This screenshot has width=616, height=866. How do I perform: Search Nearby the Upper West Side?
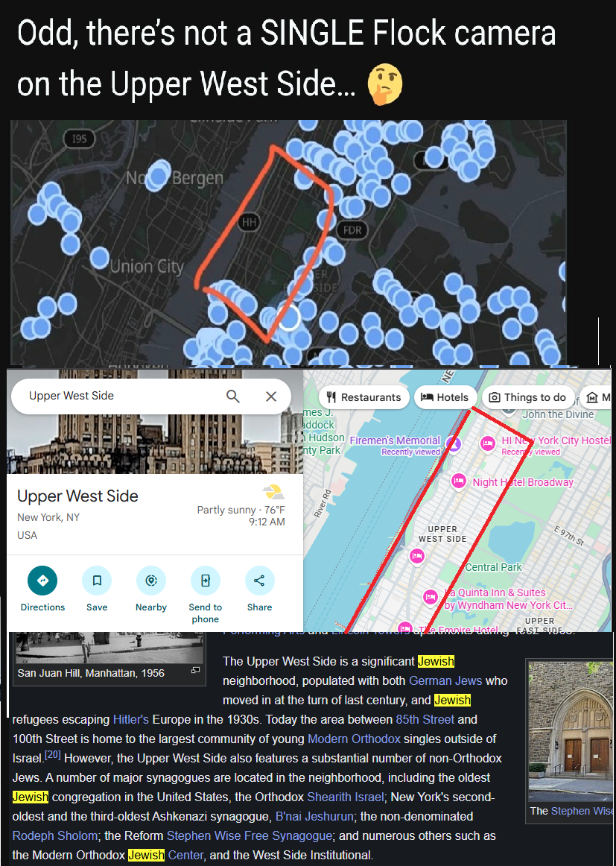coord(151,590)
